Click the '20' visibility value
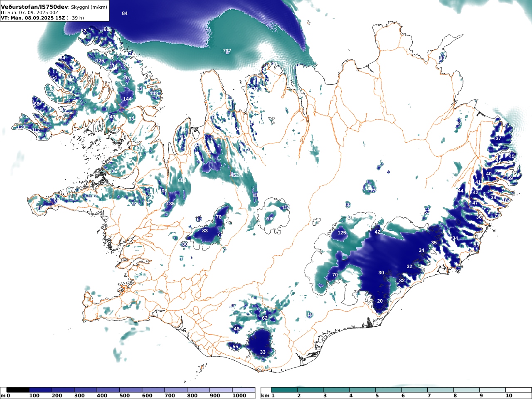This screenshot has height=399, width=532. [x=380, y=301]
